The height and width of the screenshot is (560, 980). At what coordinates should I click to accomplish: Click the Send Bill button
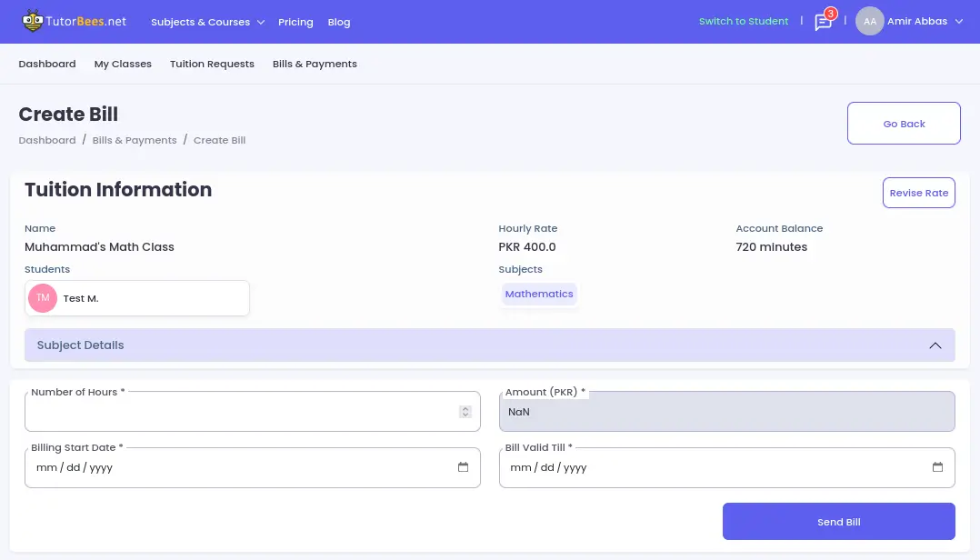837,521
